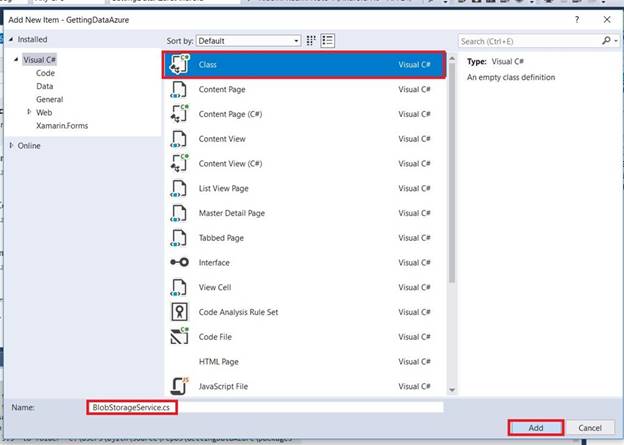Expand the Online section
Screen dimensions: 624x445
click(11, 145)
